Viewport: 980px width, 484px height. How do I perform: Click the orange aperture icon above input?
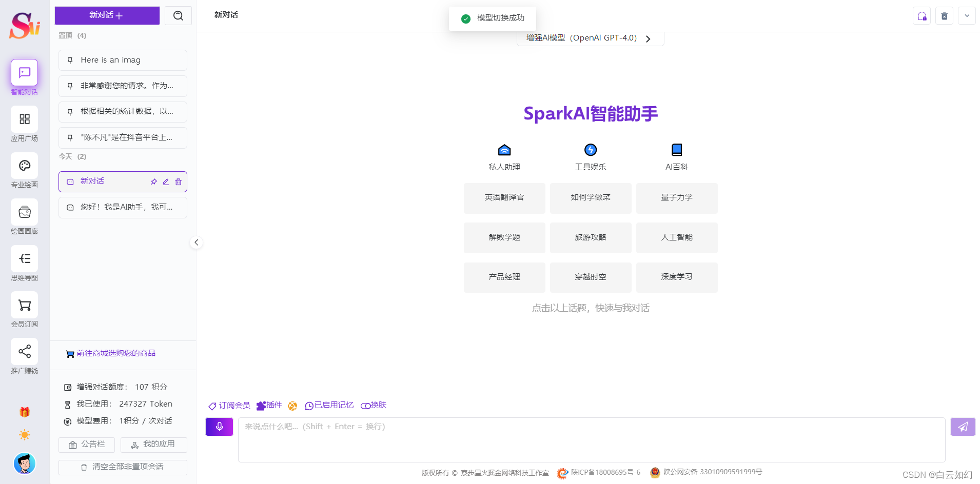click(x=292, y=406)
